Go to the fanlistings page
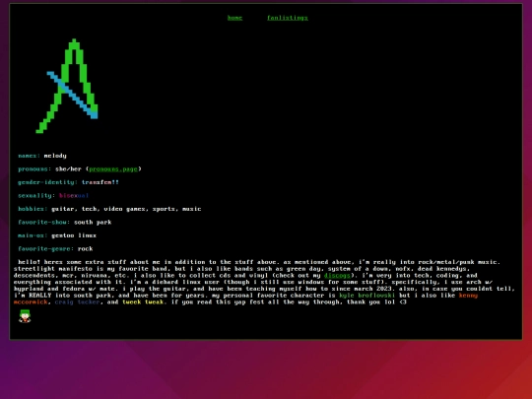This screenshot has width=532, height=399. [288, 18]
